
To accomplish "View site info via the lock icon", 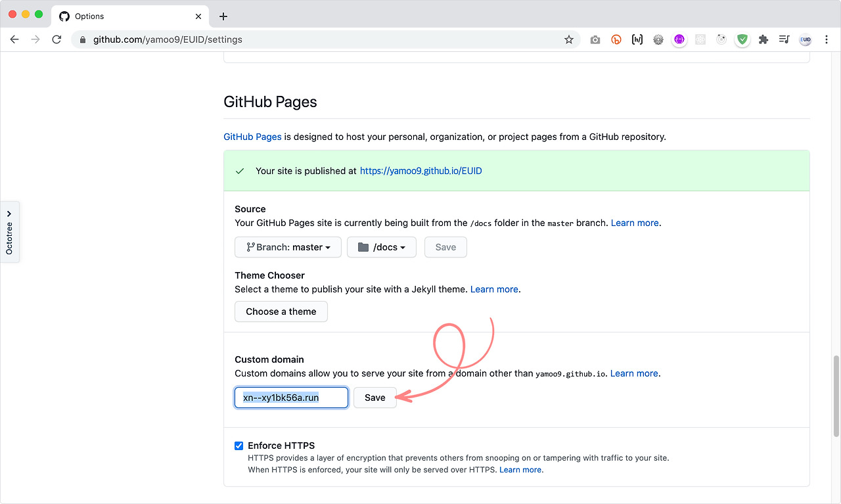I will tap(83, 39).
